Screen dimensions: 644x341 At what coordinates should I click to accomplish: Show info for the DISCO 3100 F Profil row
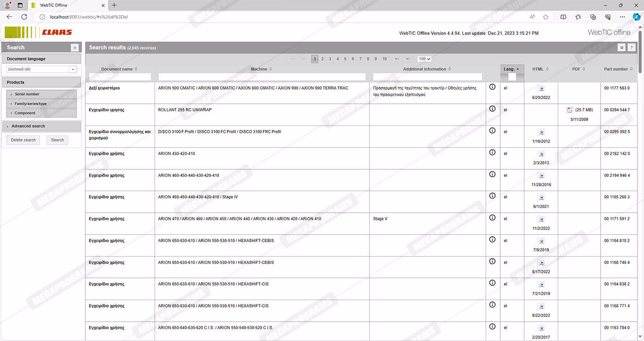click(492, 131)
